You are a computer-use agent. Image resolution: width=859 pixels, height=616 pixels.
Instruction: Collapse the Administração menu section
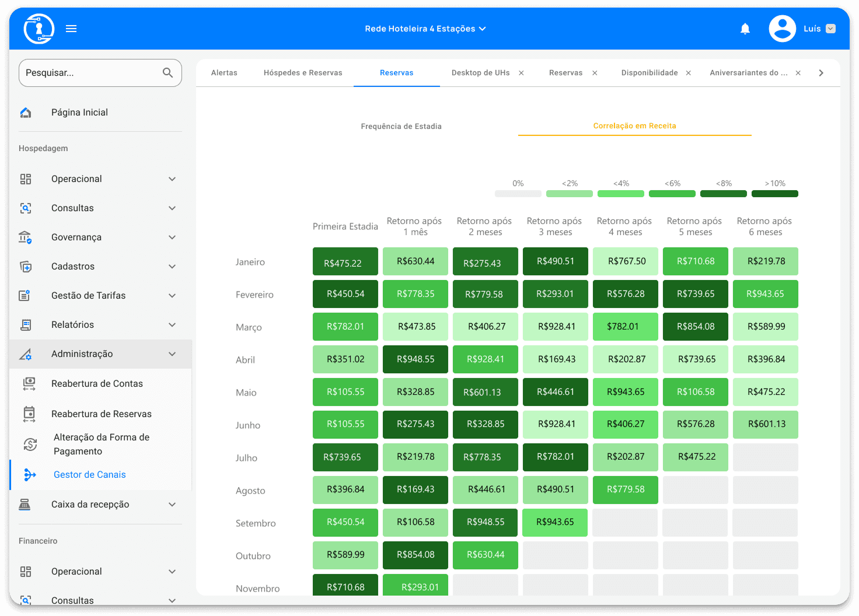(x=172, y=354)
